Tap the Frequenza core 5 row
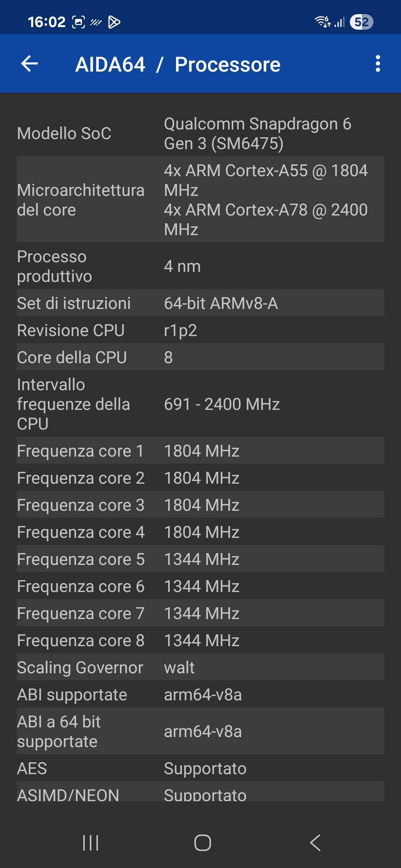The width and height of the screenshot is (401, 868). (x=200, y=559)
